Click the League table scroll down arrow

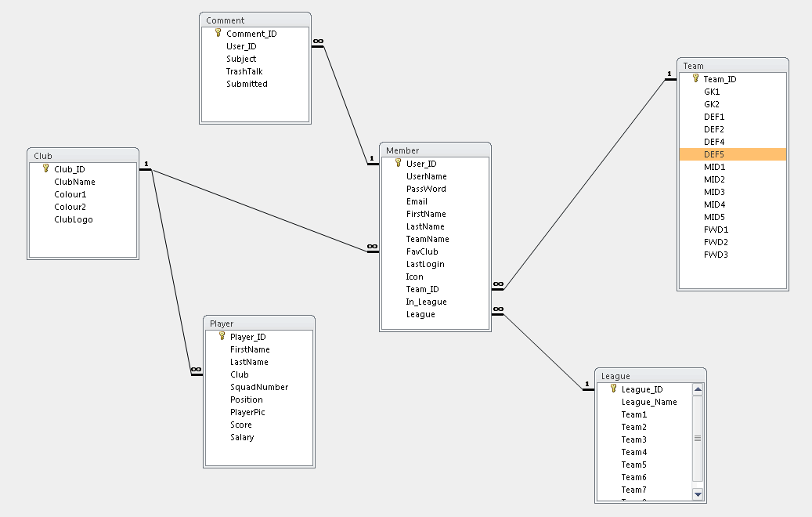point(698,494)
